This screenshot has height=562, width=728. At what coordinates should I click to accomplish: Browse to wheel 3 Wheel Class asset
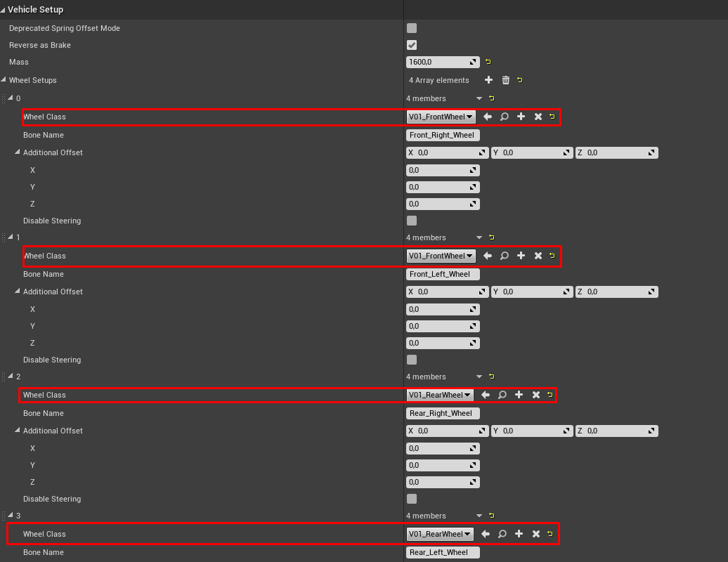502,534
